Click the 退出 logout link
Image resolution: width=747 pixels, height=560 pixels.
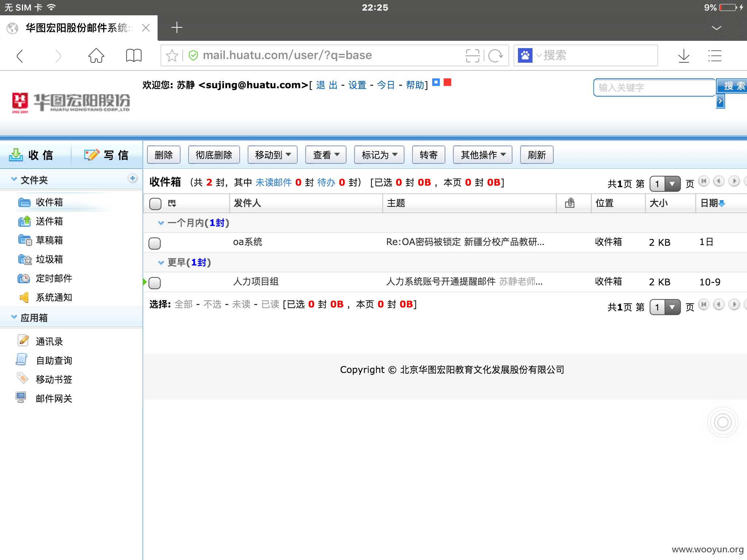(x=327, y=85)
